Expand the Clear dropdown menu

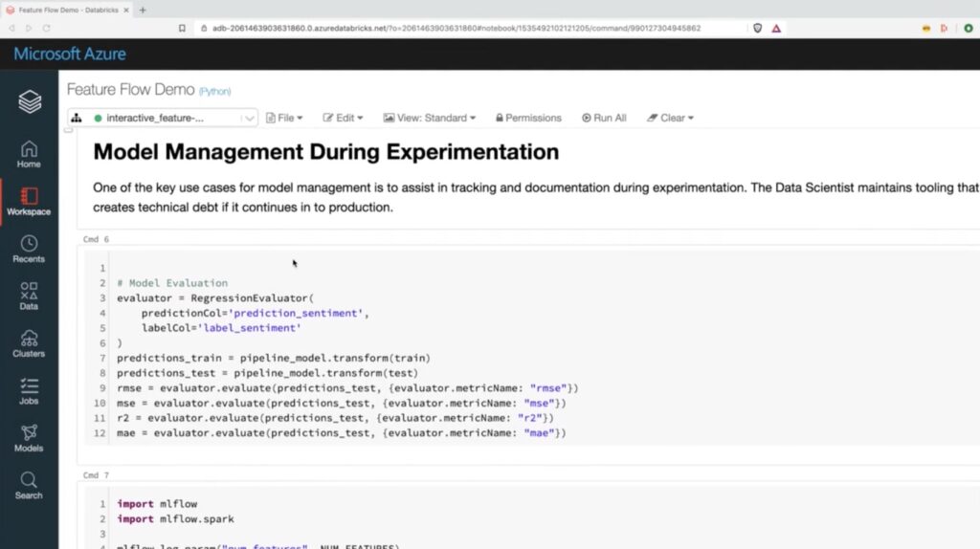coord(670,118)
